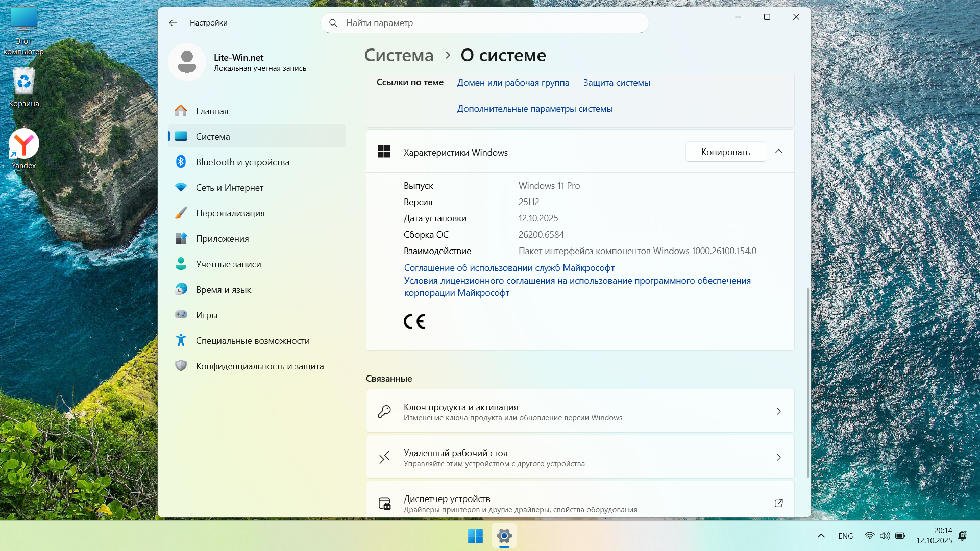
Task: Click the Bluetooth и устройства sidebar icon
Action: [x=181, y=162]
